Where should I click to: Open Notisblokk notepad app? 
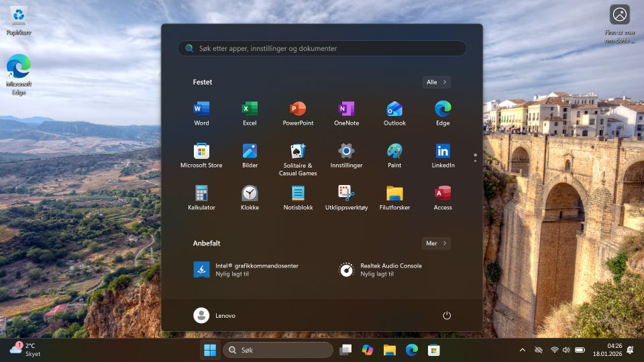tap(298, 198)
